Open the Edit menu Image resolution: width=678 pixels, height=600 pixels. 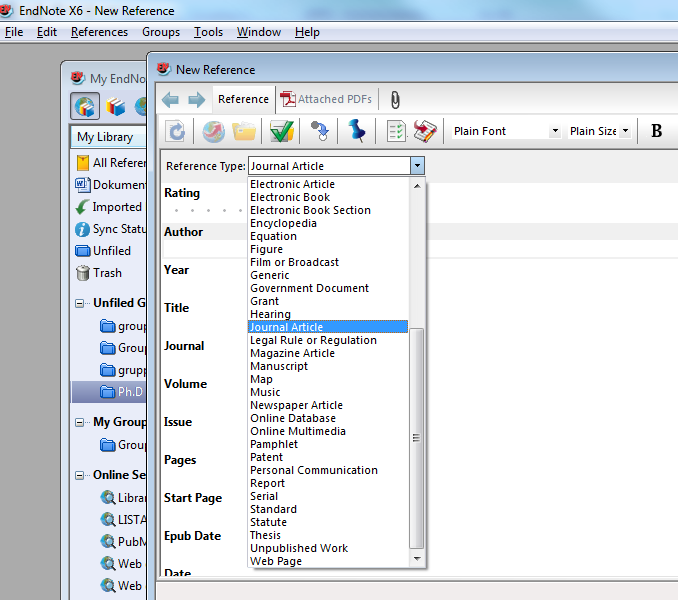(47, 32)
